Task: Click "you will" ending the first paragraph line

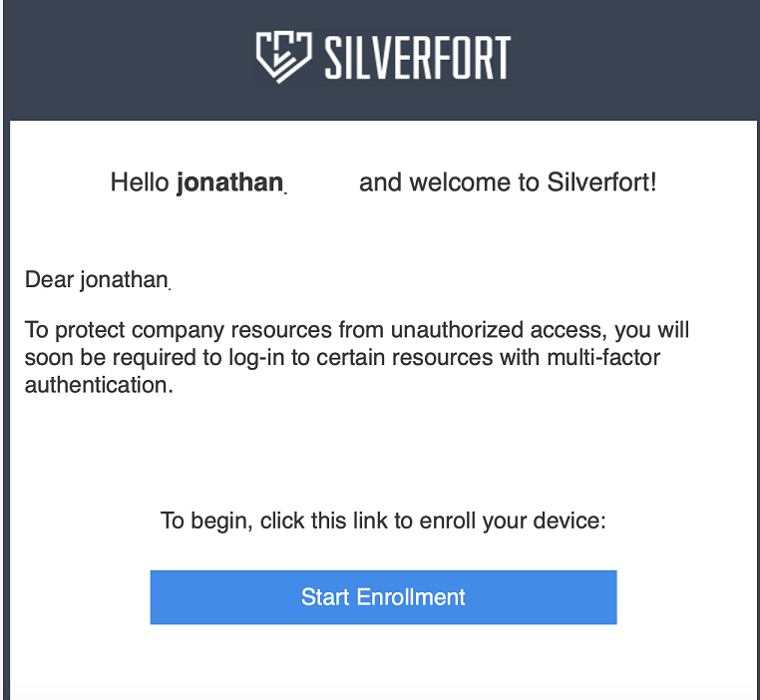Action: pyautogui.click(x=652, y=330)
